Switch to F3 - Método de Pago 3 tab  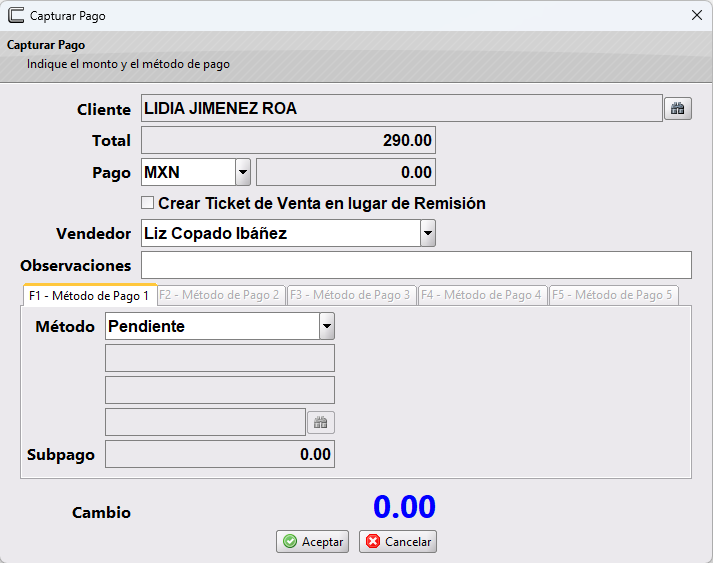[351, 295]
